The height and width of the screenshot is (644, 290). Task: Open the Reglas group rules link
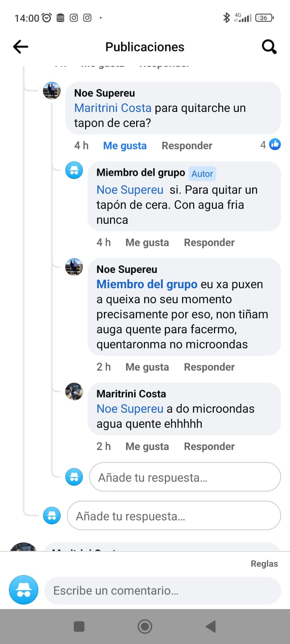264,563
